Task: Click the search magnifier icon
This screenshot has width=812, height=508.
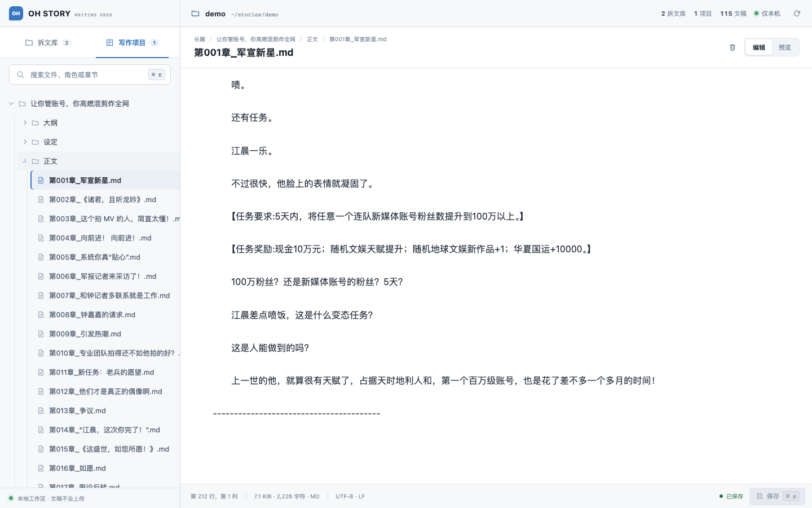Action: (x=20, y=75)
